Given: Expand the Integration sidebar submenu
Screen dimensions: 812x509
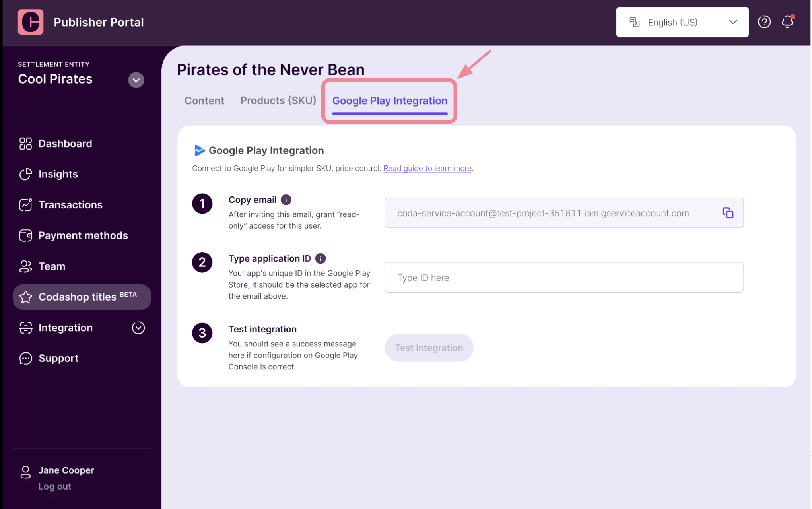Looking at the screenshot, I should tap(138, 328).
